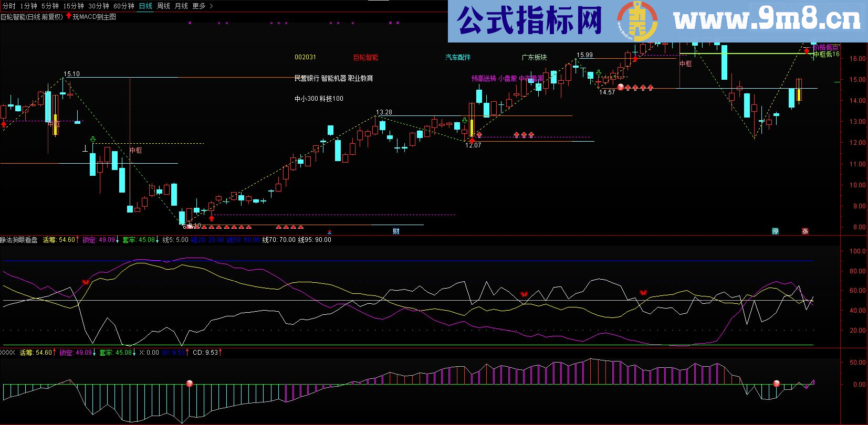The width and height of the screenshot is (868, 425).
Task: Click the 15.10 high price label
Action: (x=71, y=74)
